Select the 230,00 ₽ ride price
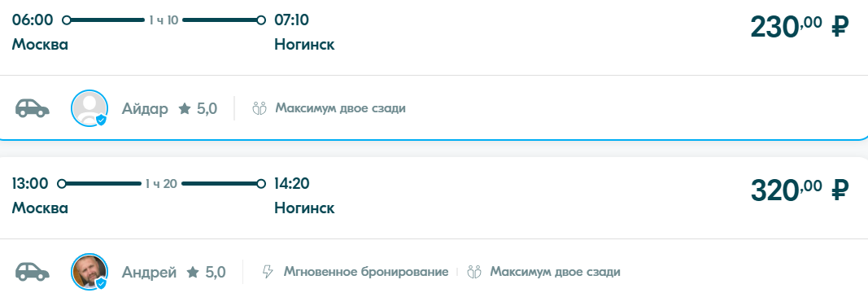The height and width of the screenshot is (293, 868). pyautogui.click(x=800, y=27)
